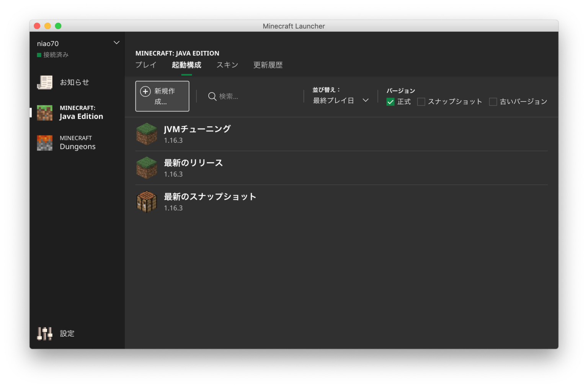Open Minecraft Dungeons icon in sidebar

tap(45, 143)
